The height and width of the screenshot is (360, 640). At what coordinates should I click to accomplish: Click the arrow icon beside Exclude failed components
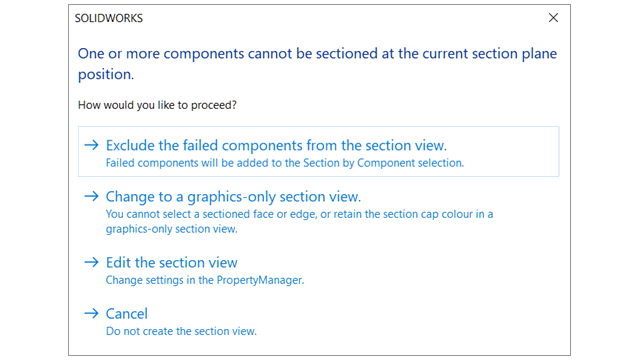(91, 145)
